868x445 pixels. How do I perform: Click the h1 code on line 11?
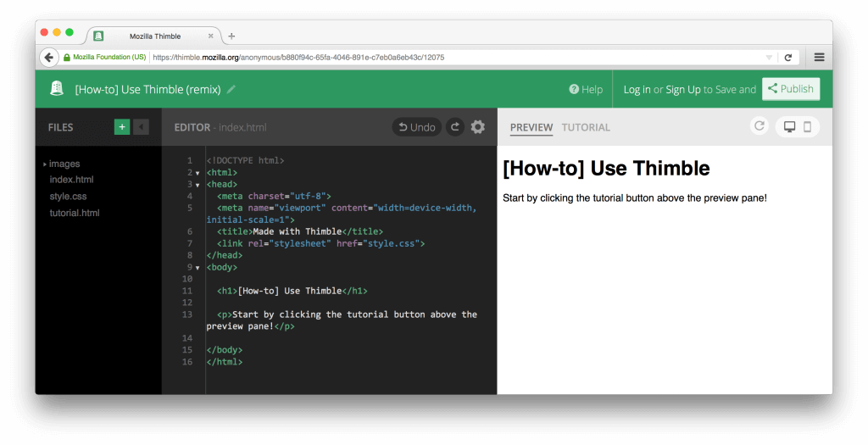pos(292,291)
